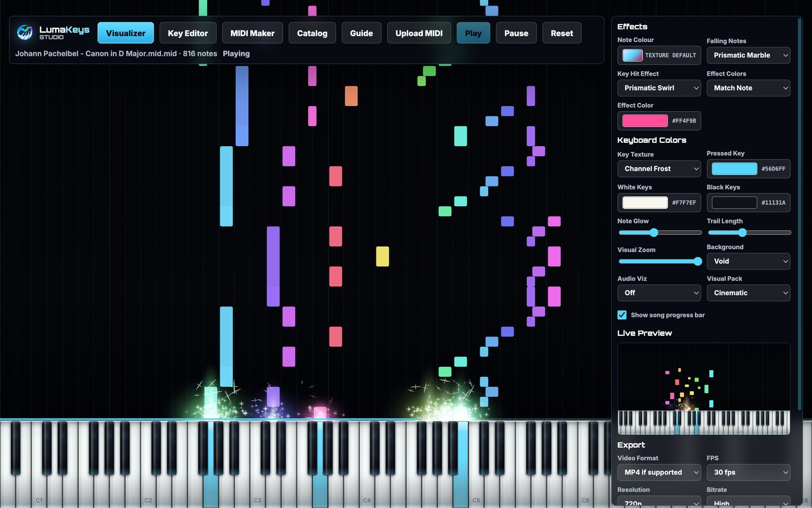The width and height of the screenshot is (812, 508).
Task: Open the Key Hit Effect dropdown
Action: [659, 88]
